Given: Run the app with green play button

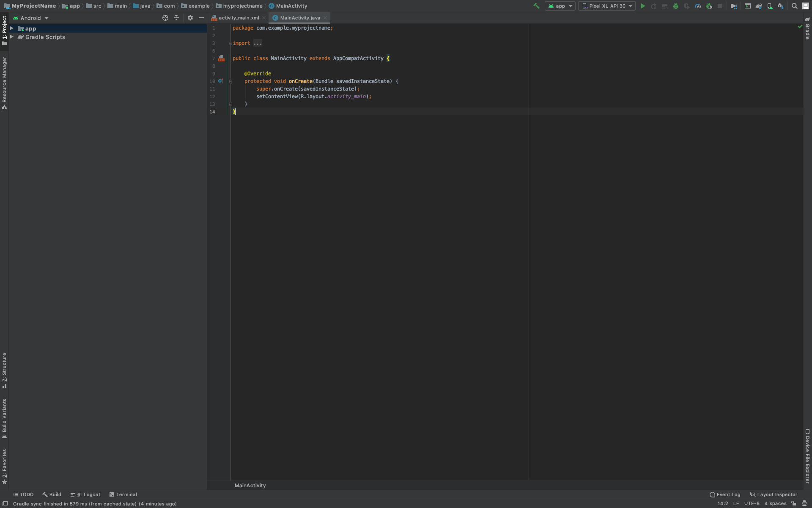Looking at the screenshot, I should (x=643, y=6).
